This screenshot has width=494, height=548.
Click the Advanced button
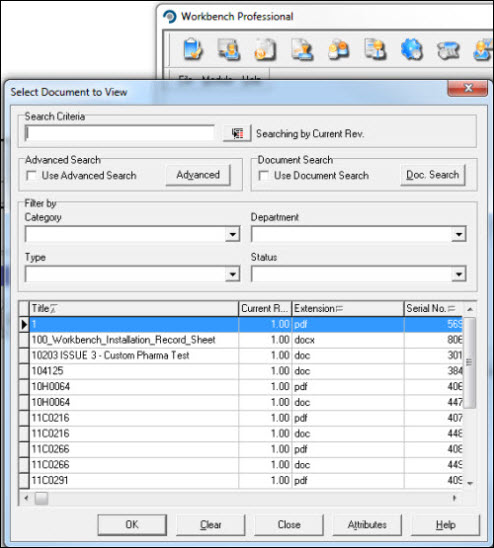tap(198, 175)
